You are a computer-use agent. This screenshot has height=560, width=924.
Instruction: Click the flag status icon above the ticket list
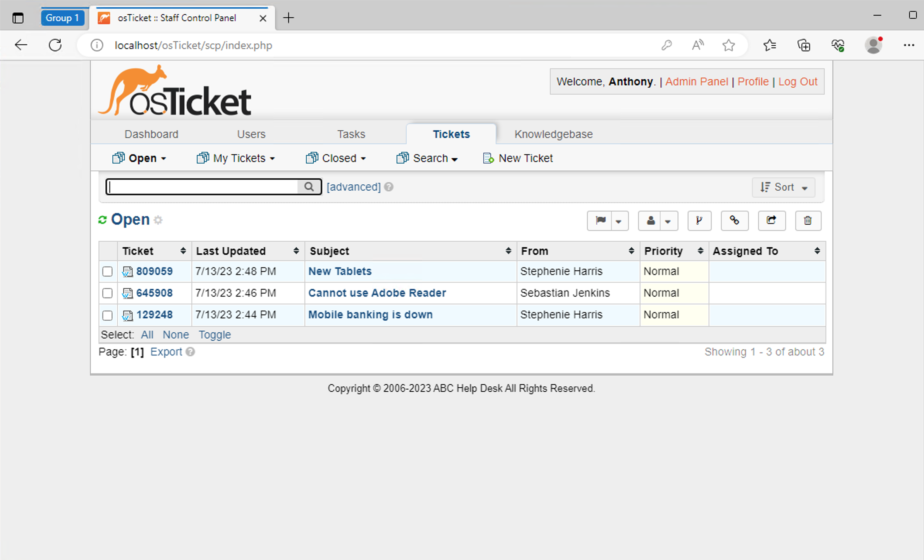(599, 220)
